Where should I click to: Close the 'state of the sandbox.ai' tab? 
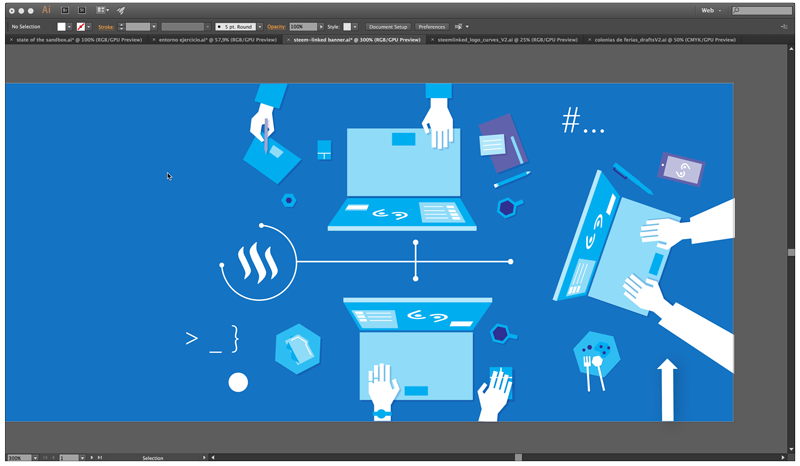click(12, 39)
